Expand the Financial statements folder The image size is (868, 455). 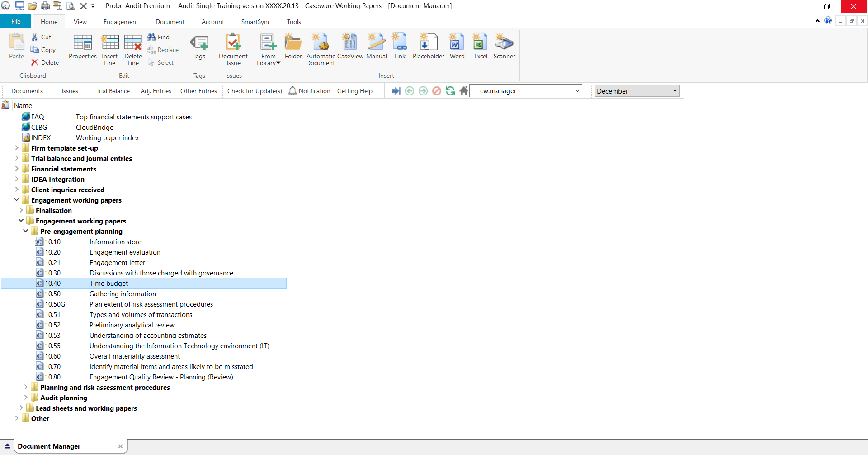coord(17,169)
